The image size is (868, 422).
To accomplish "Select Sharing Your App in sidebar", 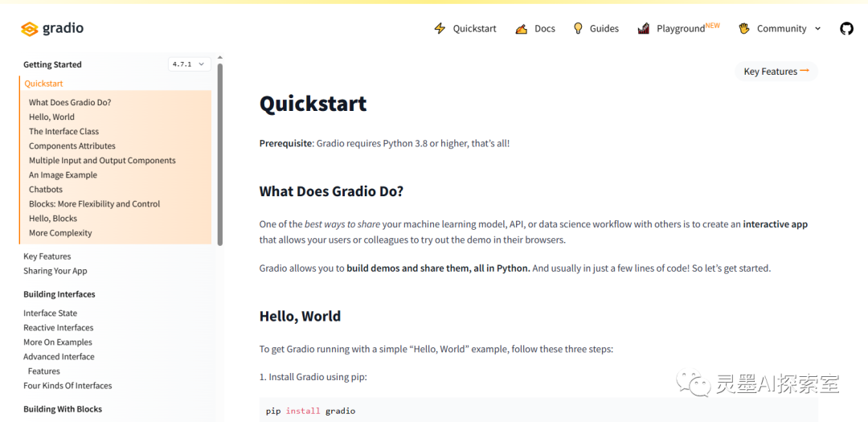I will [55, 271].
